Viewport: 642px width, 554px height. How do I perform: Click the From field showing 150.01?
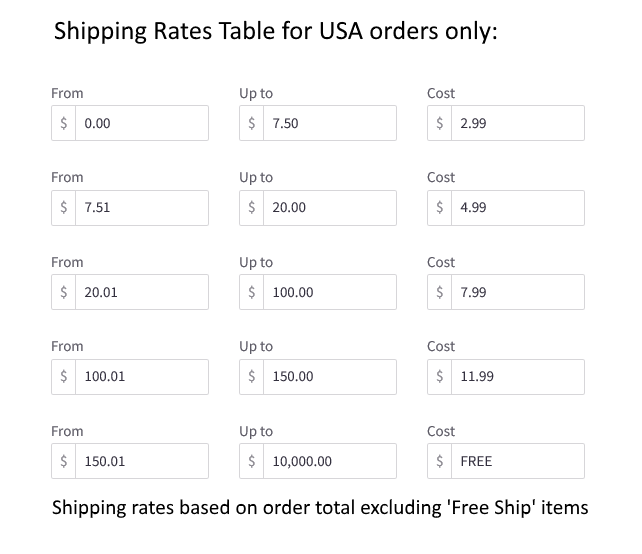click(142, 462)
